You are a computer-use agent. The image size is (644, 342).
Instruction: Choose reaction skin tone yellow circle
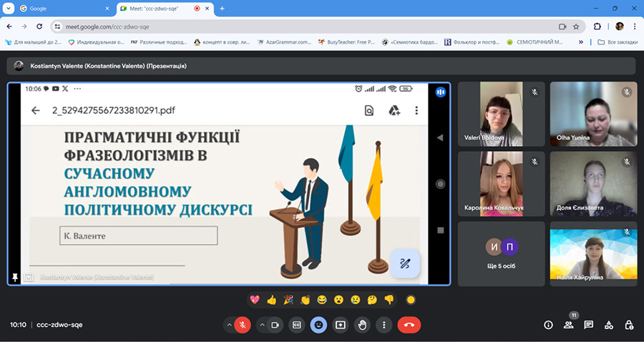click(410, 300)
